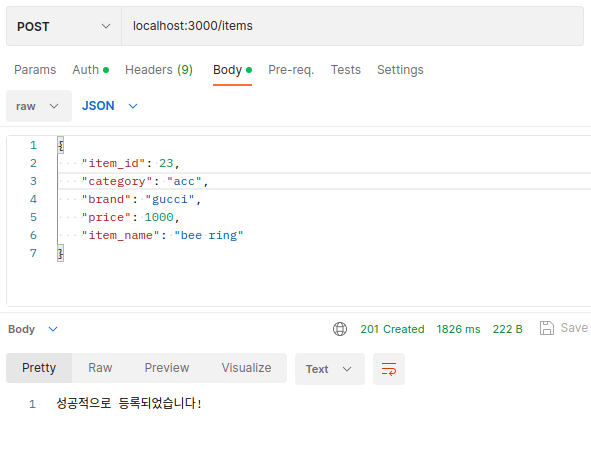Click the 1000 price value
The image size is (591, 452).
pyautogui.click(x=159, y=217)
